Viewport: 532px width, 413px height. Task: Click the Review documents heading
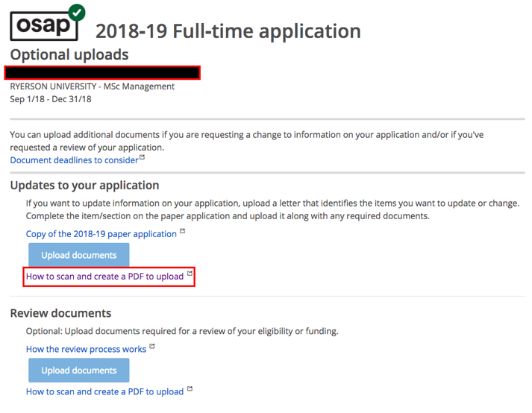point(60,313)
